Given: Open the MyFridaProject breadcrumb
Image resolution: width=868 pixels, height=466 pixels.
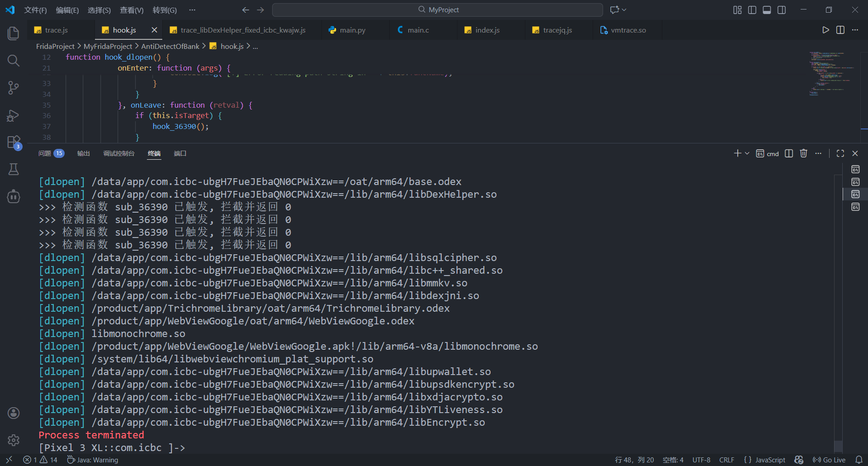Looking at the screenshot, I should 108,46.
